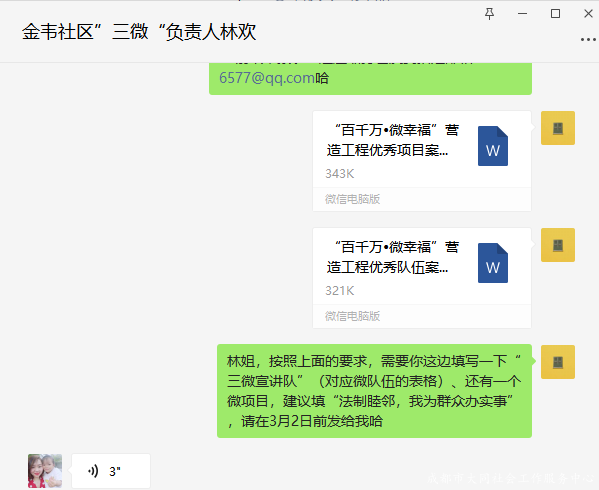Click sender avatar beside 343K file
The image size is (599, 490).
(x=558, y=128)
